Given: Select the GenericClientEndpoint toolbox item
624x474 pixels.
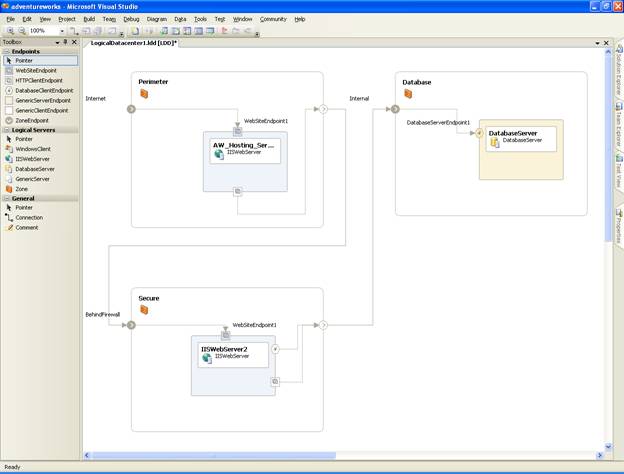Looking at the screenshot, I should click(x=41, y=110).
